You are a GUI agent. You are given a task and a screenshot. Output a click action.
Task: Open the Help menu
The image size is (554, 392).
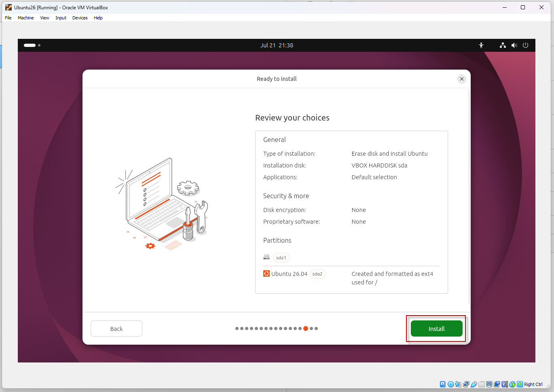point(98,18)
